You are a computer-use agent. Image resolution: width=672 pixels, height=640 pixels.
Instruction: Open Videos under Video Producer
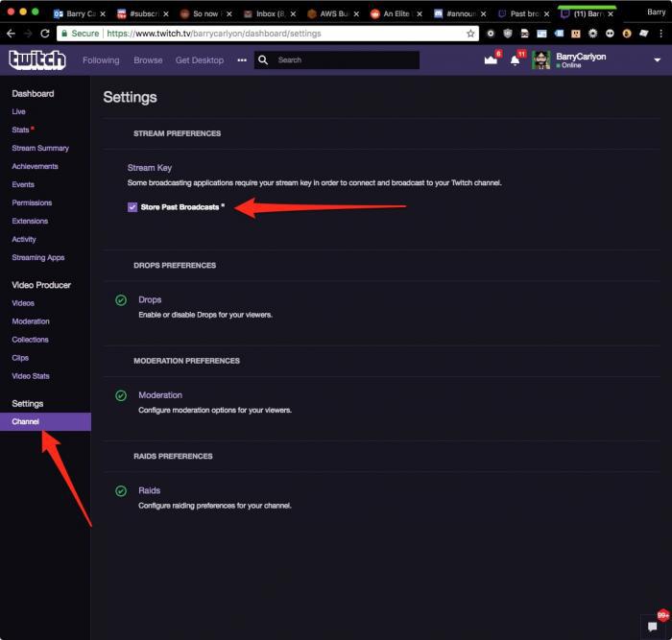coord(23,303)
